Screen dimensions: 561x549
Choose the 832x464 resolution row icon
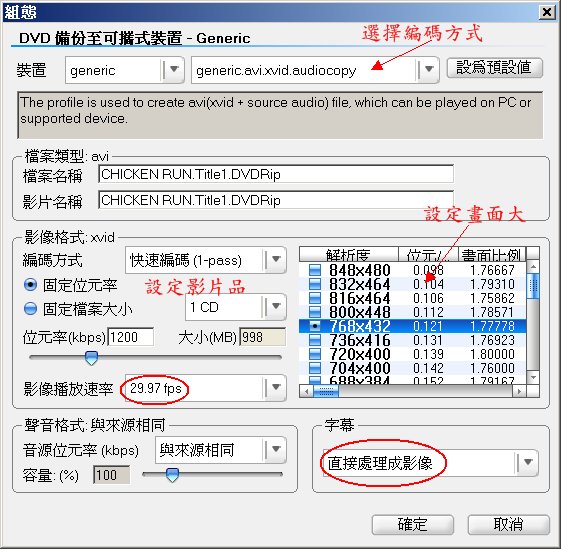pyautogui.click(x=315, y=284)
